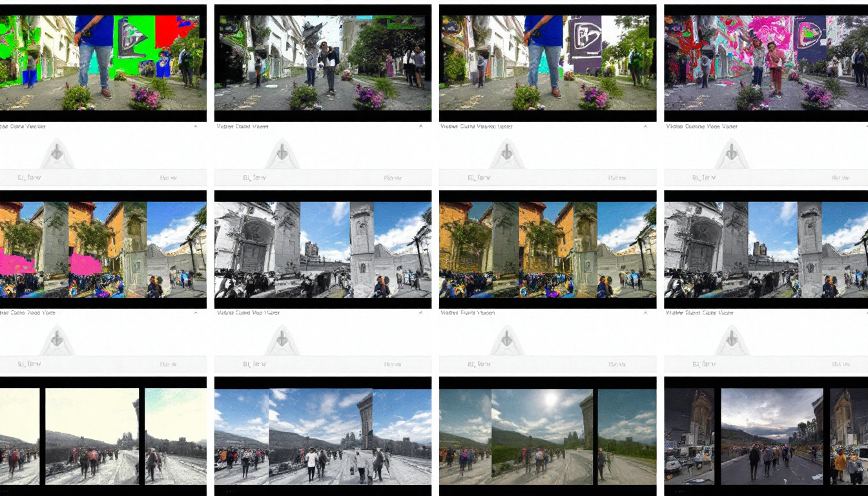Open the pink graffiti-style street thumbnail

[766, 63]
